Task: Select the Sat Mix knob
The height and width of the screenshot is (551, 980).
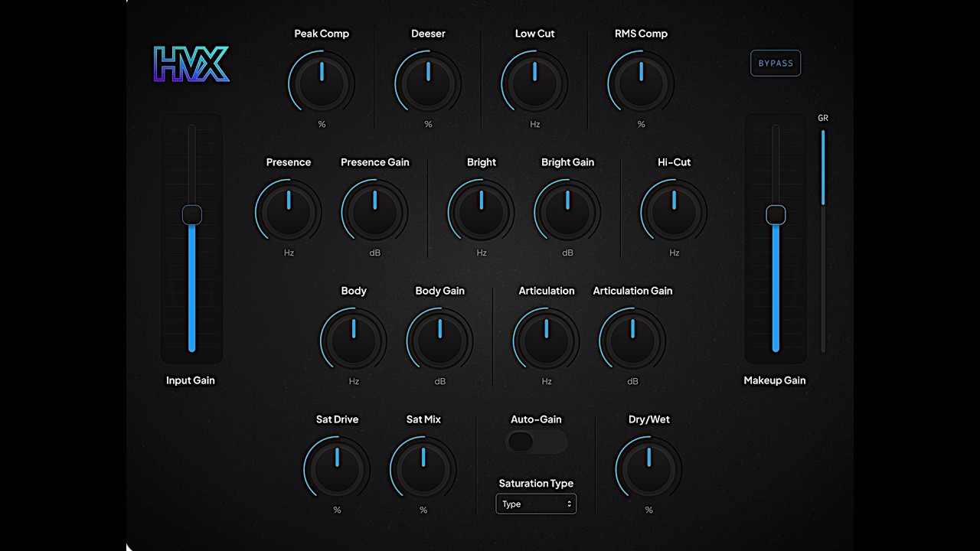Action: coord(423,469)
